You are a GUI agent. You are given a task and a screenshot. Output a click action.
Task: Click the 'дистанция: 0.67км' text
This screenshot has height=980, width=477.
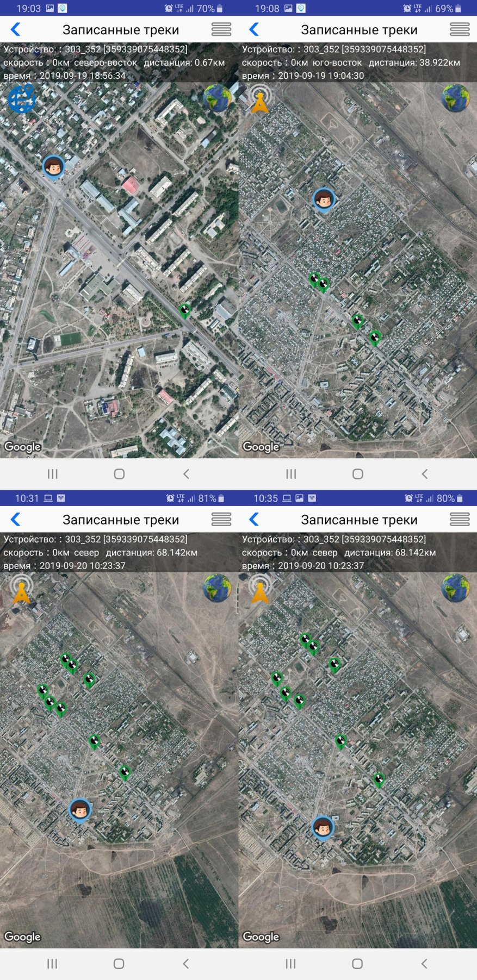pos(184,63)
